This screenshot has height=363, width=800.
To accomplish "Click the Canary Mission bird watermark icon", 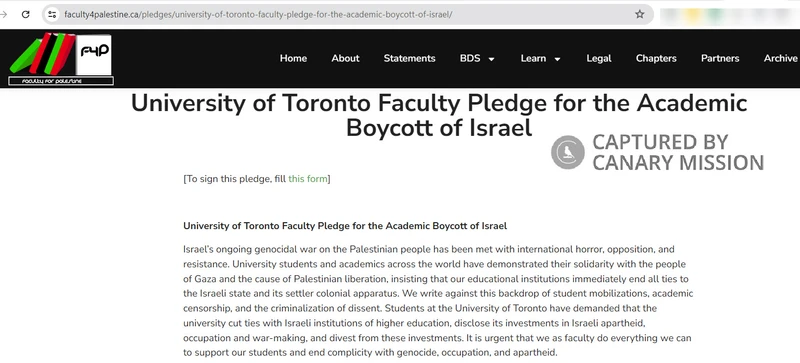I will 567,152.
